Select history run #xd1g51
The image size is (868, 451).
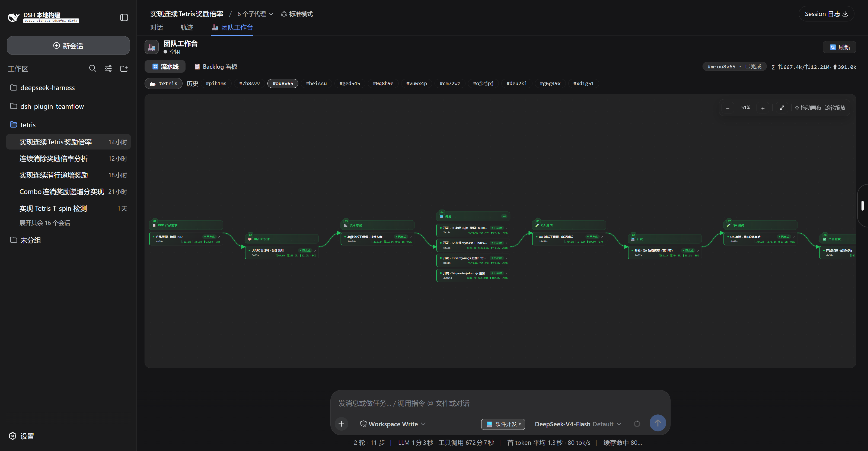(583, 83)
